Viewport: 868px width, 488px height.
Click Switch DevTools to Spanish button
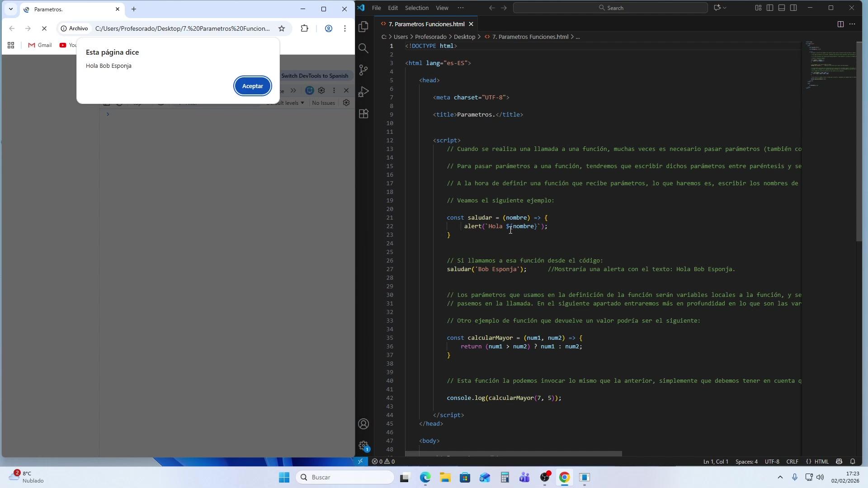pos(315,76)
